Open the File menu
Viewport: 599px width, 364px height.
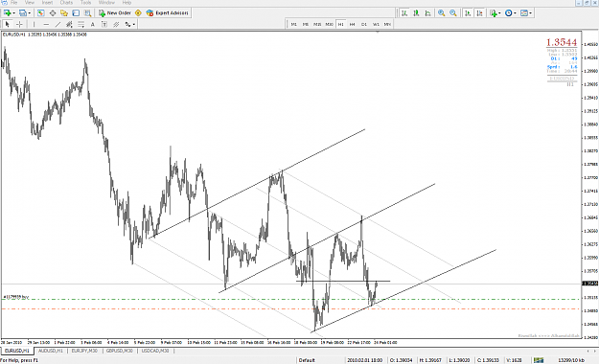pyautogui.click(x=13, y=3)
